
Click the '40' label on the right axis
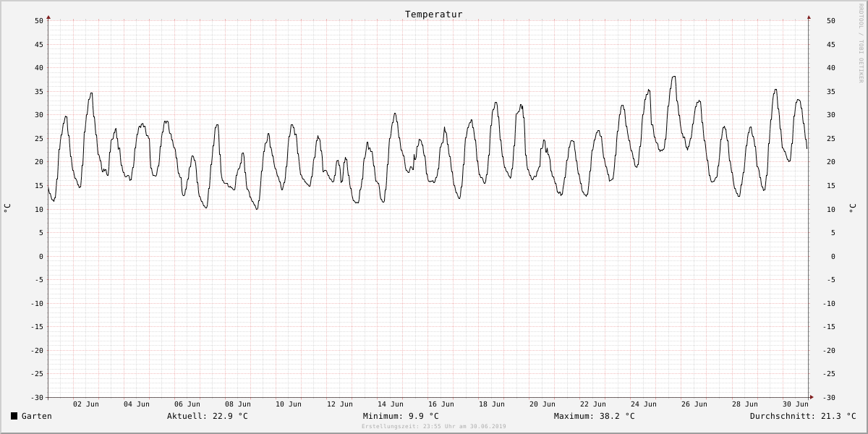(830, 67)
